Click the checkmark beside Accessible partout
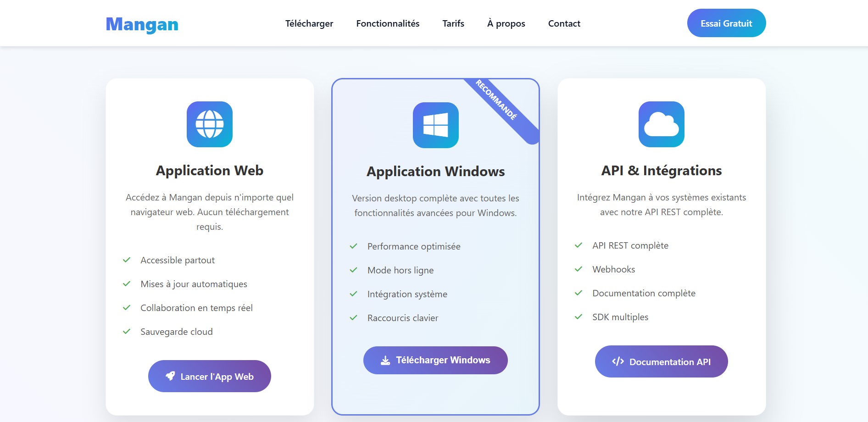The height and width of the screenshot is (422, 868). [127, 260]
